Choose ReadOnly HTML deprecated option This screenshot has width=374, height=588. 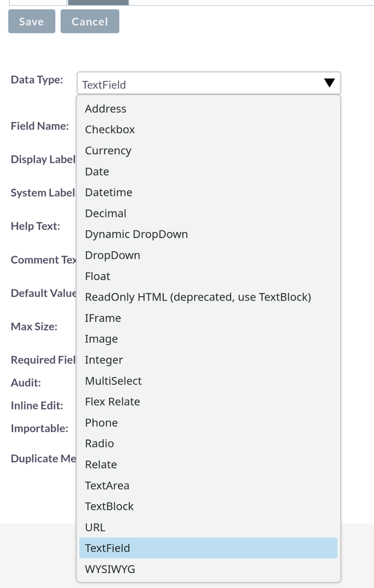pyautogui.click(x=208, y=297)
